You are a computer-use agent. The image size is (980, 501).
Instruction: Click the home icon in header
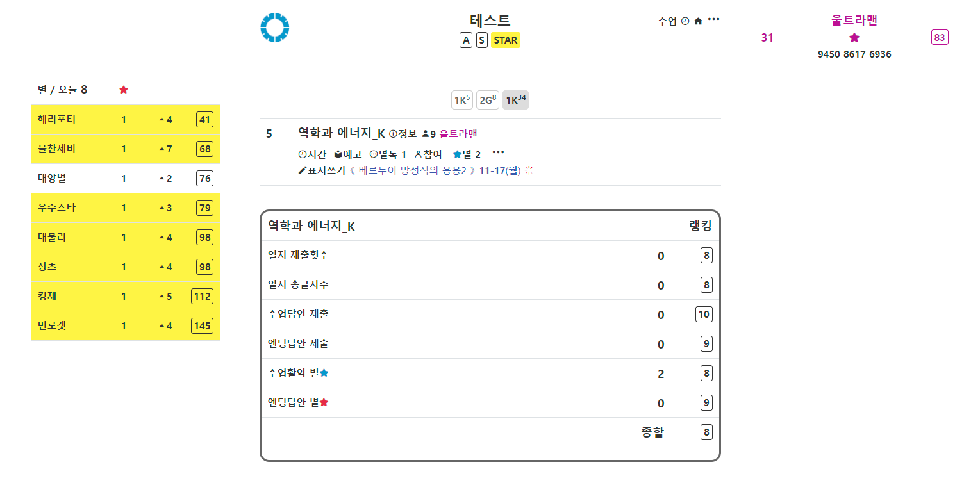tap(698, 21)
